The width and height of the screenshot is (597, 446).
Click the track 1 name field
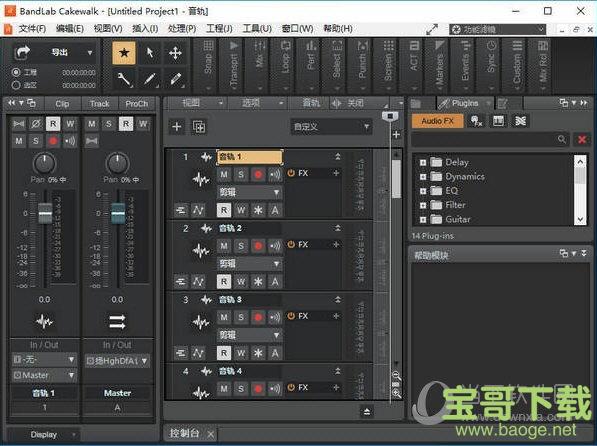click(x=250, y=157)
